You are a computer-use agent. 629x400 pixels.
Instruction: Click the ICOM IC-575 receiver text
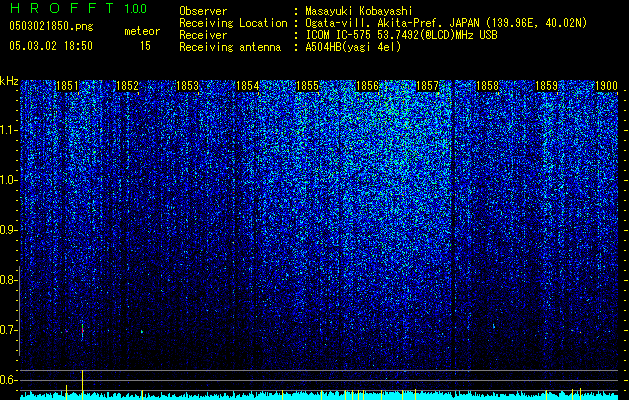point(401,35)
